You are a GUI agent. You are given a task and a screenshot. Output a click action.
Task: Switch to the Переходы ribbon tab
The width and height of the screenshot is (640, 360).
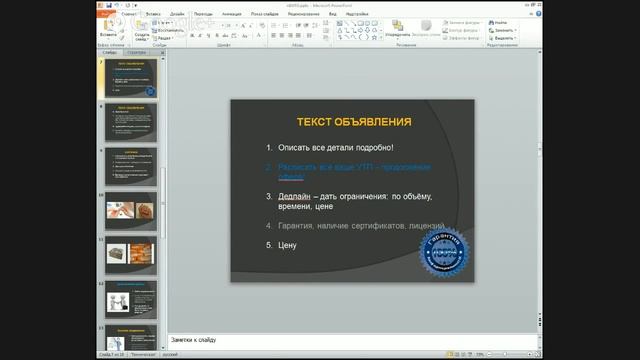click(x=203, y=14)
